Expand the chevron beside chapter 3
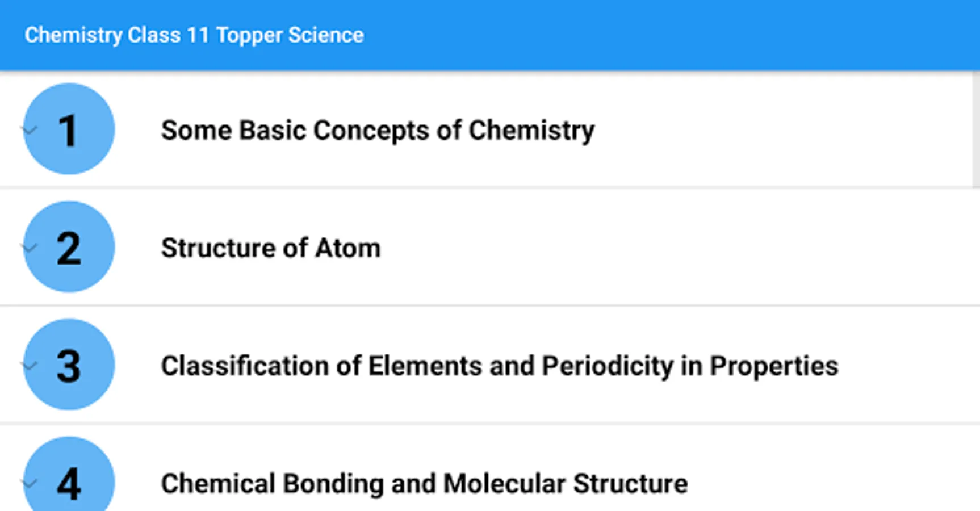This screenshot has height=511, width=980. point(28,365)
